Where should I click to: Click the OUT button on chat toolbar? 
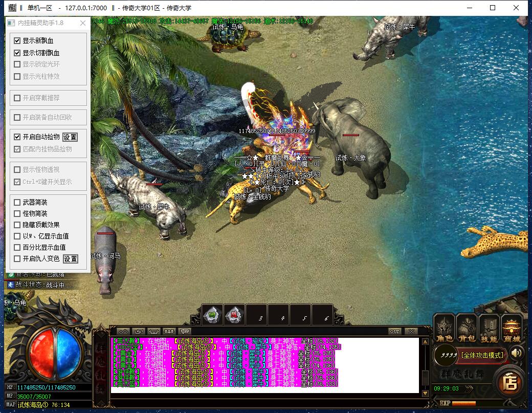[394, 331]
